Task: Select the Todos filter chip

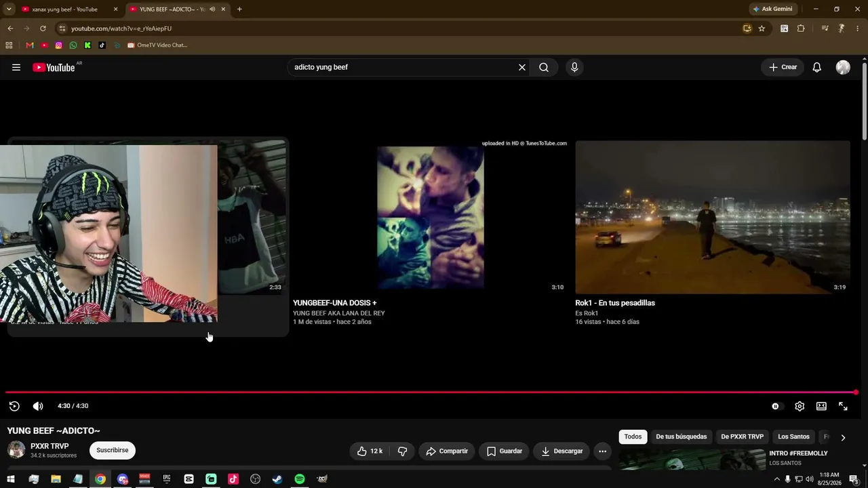Action: point(633,437)
